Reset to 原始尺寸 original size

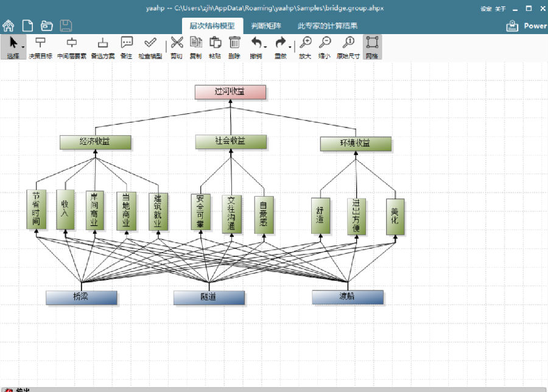tap(348, 47)
